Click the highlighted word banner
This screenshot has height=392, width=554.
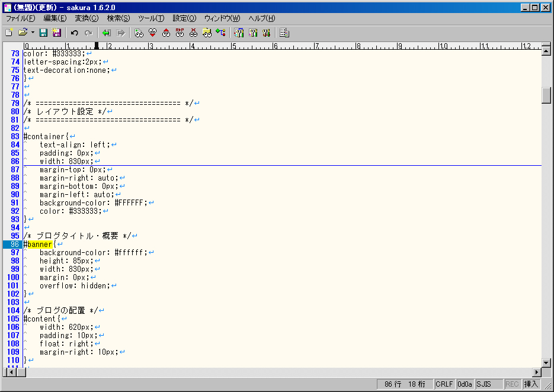pyautogui.click(x=40, y=245)
